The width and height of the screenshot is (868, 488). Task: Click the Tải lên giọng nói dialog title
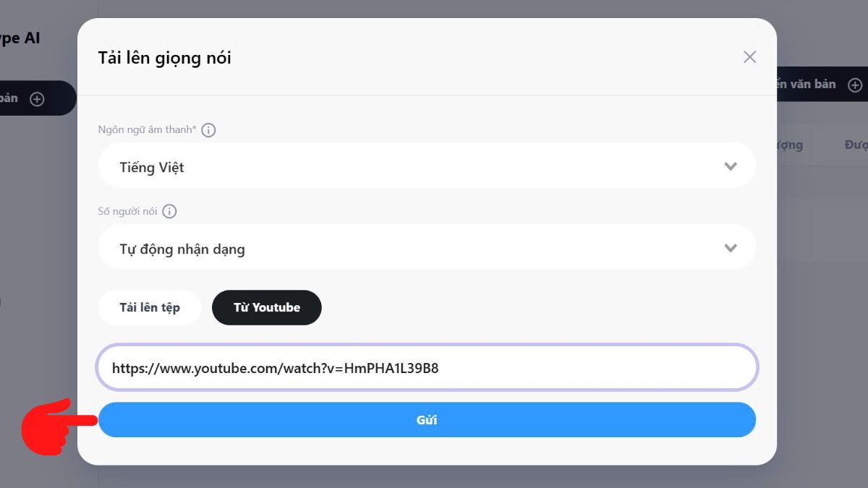tap(165, 58)
